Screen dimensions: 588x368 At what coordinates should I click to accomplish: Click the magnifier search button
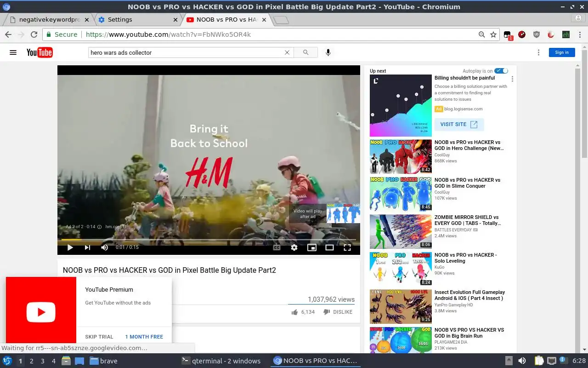click(305, 52)
